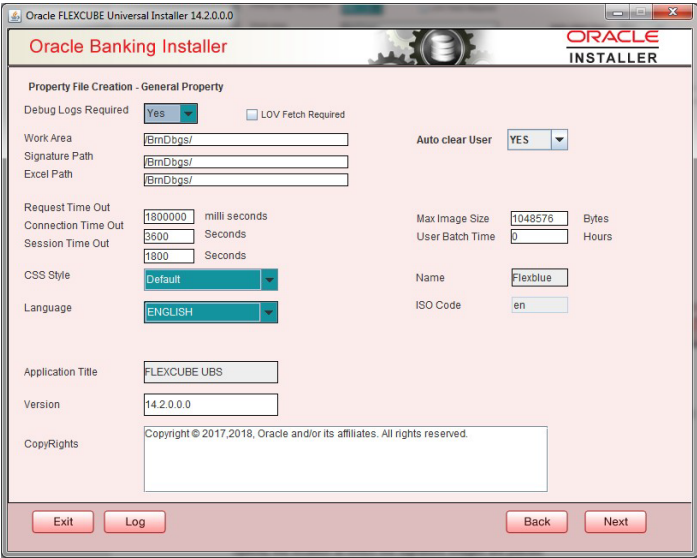Close the installer window
The width and height of the screenshot is (697, 558).
[x=673, y=12]
